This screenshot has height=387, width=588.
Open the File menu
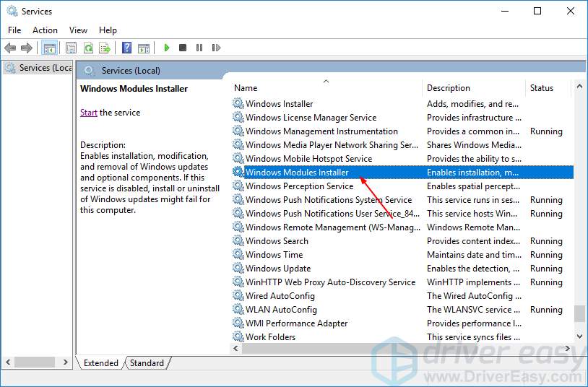click(x=14, y=30)
